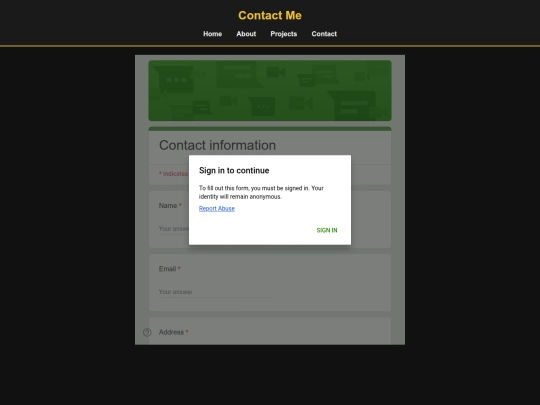Click the Contact Me page title

(x=270, y=15)
